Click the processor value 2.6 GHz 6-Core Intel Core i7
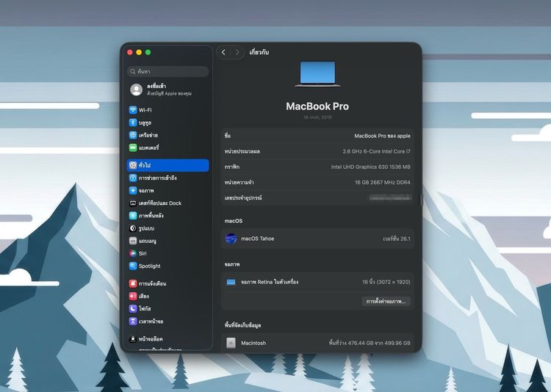This screenshot has height=392, width=551. pos(376,151)
